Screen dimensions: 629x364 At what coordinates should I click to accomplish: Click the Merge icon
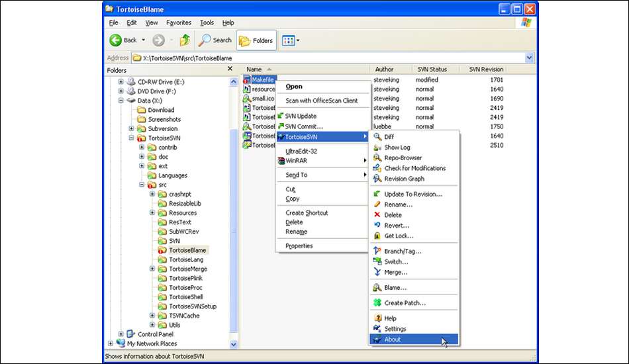377,272
